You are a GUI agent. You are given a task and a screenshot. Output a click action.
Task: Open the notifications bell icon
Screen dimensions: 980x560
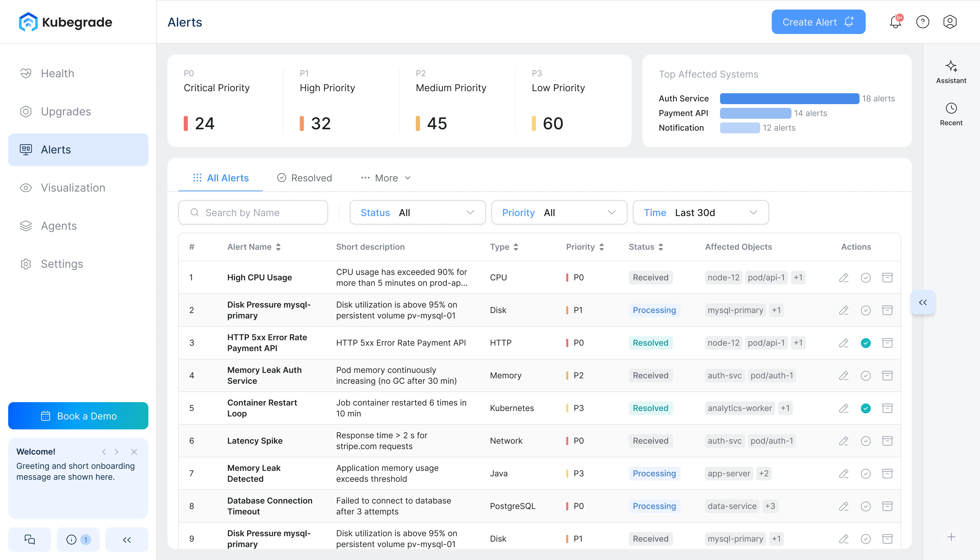895,22
